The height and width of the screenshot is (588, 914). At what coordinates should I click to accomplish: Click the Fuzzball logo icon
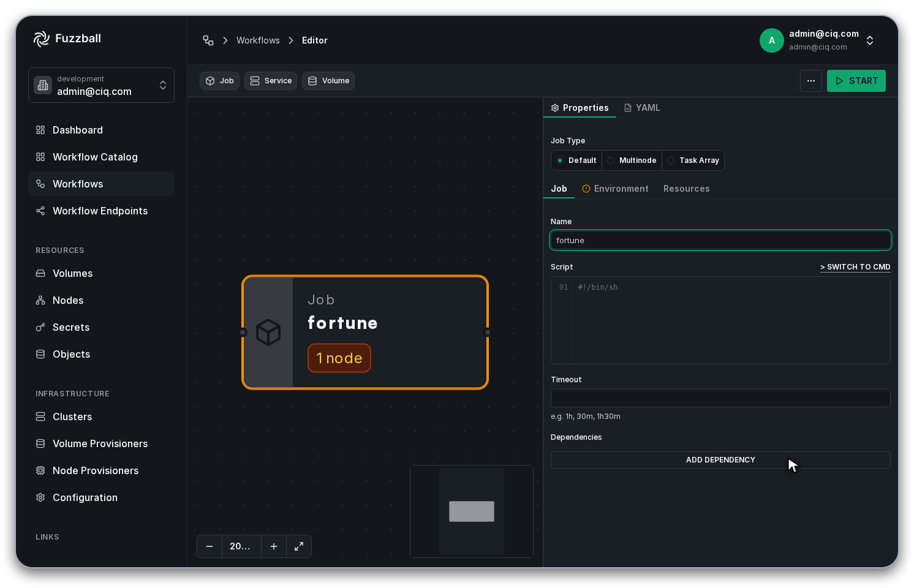[x=41, y=39]
